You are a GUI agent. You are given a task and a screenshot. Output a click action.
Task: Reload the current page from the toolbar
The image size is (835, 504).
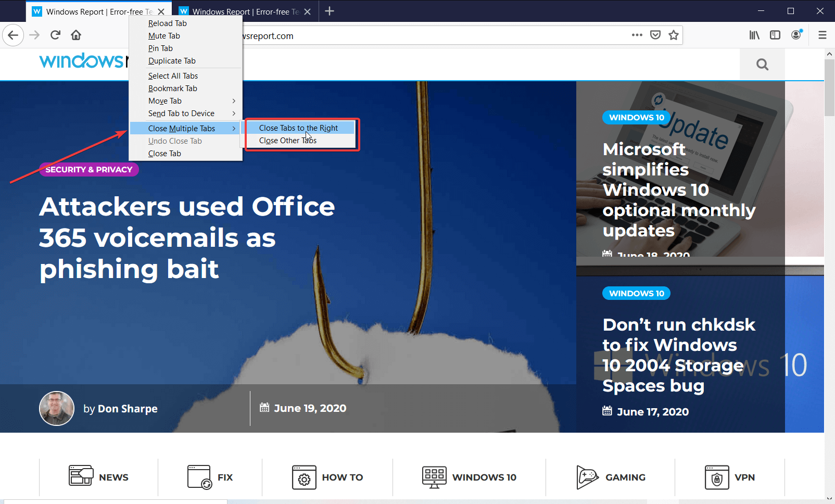tap(55, 35)
